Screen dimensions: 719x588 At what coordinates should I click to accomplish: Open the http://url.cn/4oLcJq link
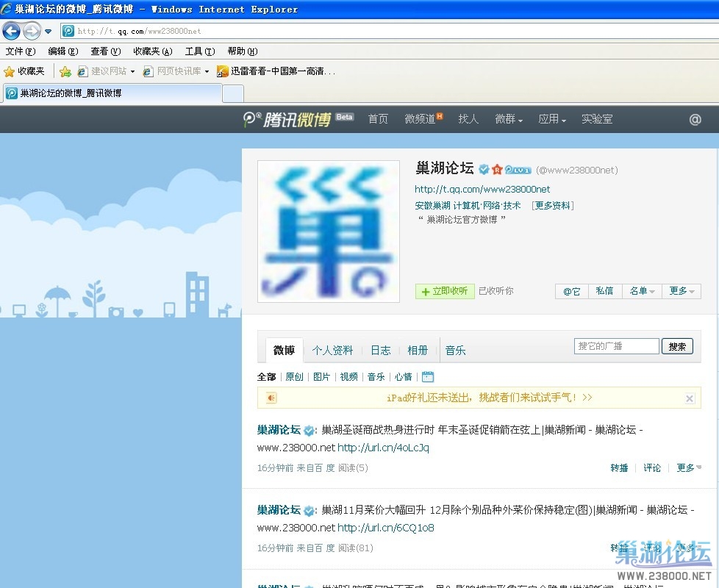click(383, 448)
